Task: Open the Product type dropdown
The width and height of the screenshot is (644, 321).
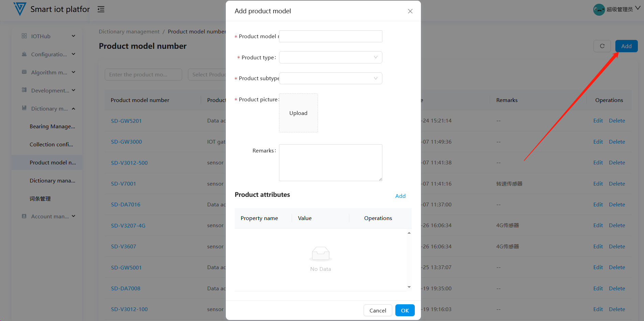Action: [x=330, y=57]
